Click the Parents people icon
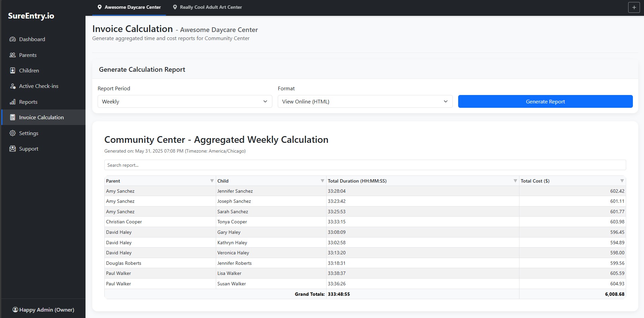This screenshot has height=318, width=644. (x=12, y=55)
